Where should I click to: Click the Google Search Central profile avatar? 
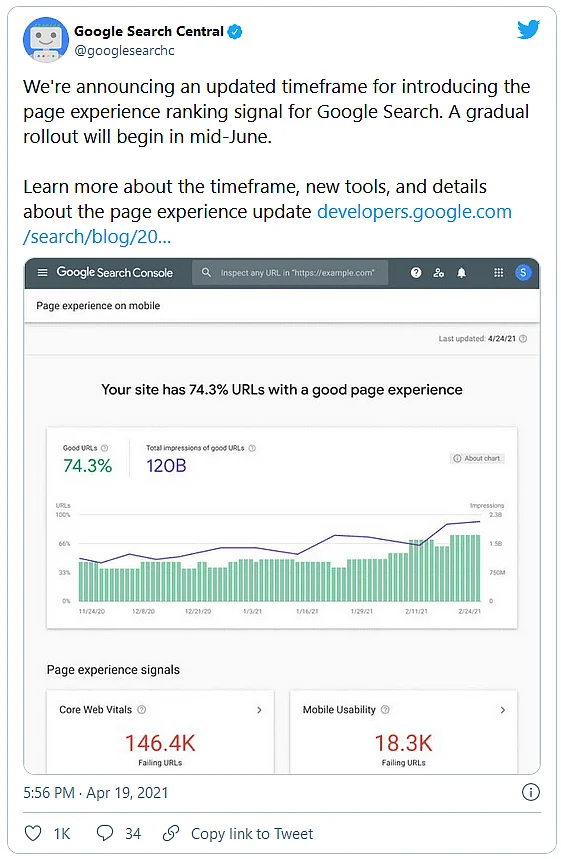coord(45,40)
